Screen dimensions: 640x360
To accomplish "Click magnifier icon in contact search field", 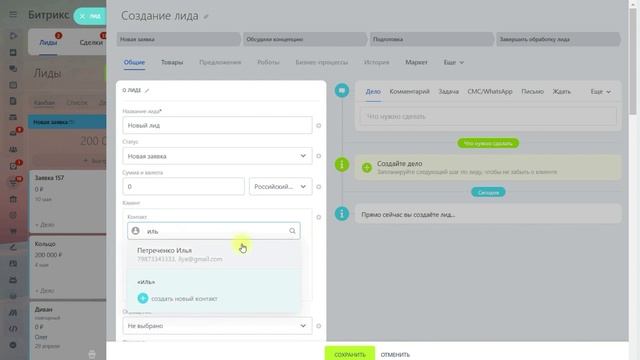I will pos(292,231).
